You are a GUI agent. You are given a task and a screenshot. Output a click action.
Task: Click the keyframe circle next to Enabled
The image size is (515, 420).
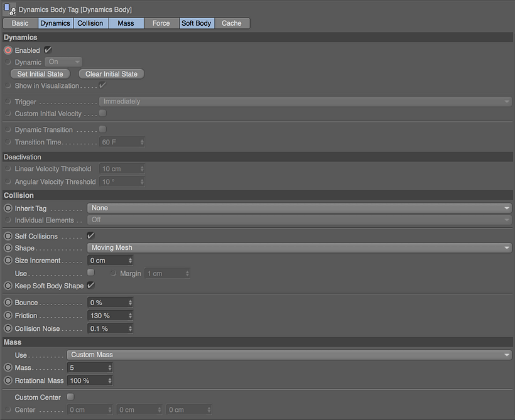tap(8, 50)
